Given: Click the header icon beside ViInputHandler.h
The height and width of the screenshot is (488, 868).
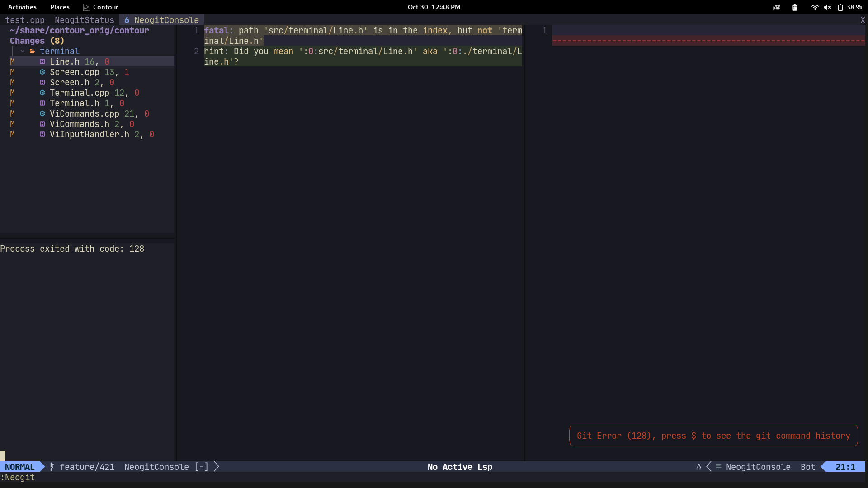Looking at the screenshot, I should (42, 135).
